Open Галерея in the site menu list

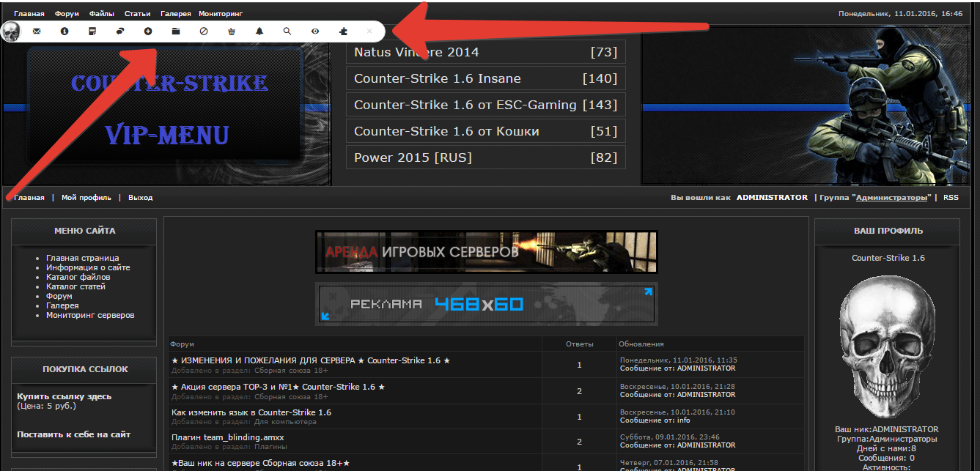pyautogui.click(x=62, y=305)
